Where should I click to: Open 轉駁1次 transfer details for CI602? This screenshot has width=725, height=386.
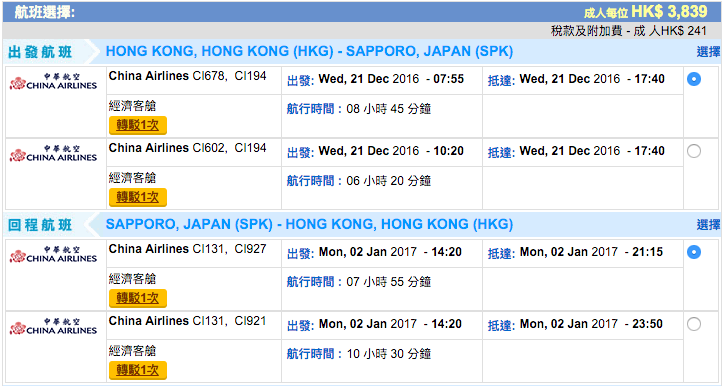(138, 197)
